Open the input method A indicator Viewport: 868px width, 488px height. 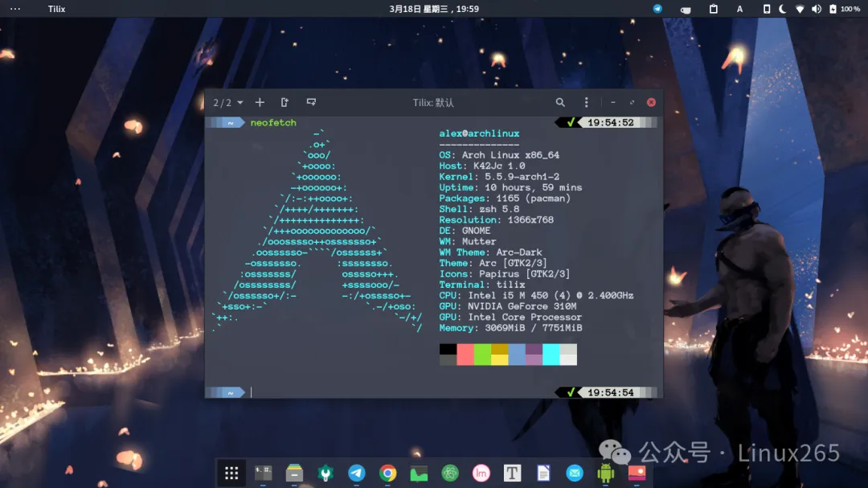click(x=739, y=9)
